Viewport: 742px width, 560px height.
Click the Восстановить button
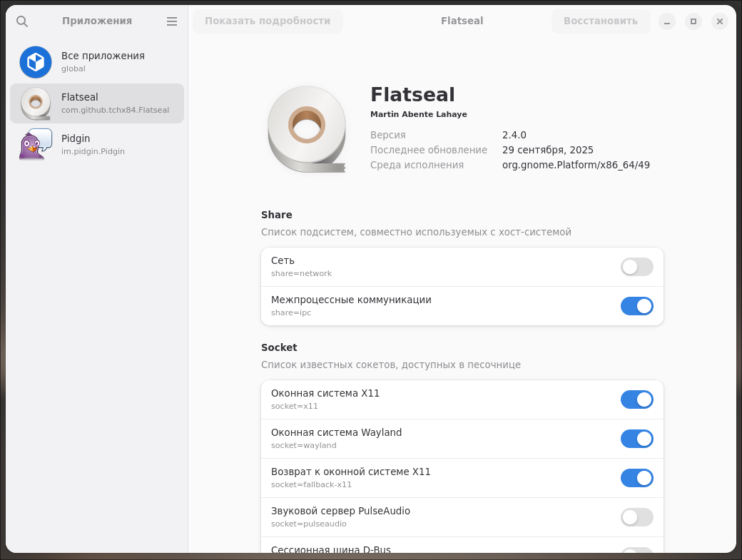(601, 21)
